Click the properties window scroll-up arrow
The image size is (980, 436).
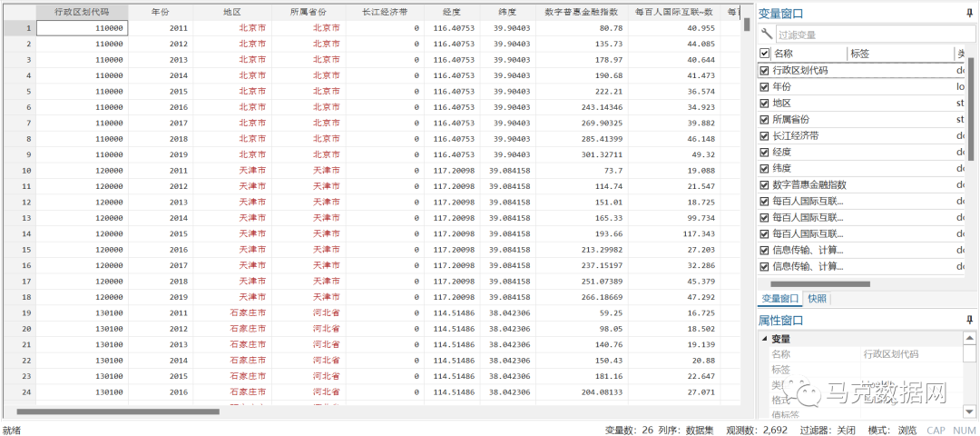click(969, 339)
